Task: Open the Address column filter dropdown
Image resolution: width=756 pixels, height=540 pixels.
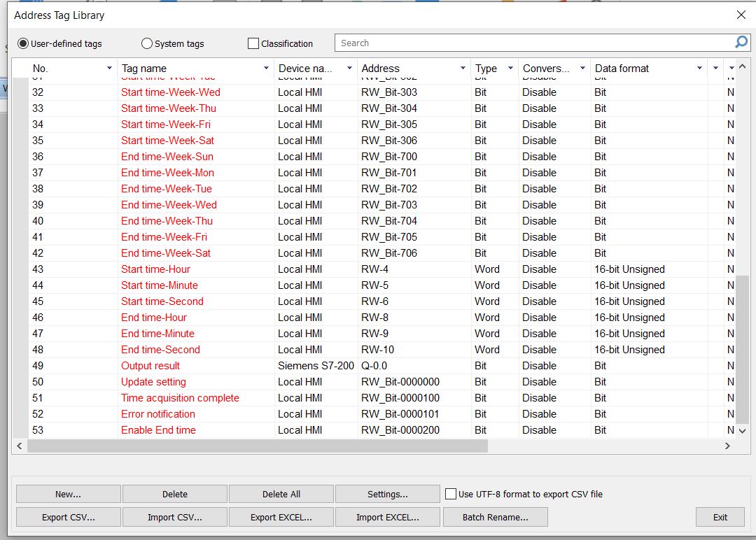Action: coord(463,69)
